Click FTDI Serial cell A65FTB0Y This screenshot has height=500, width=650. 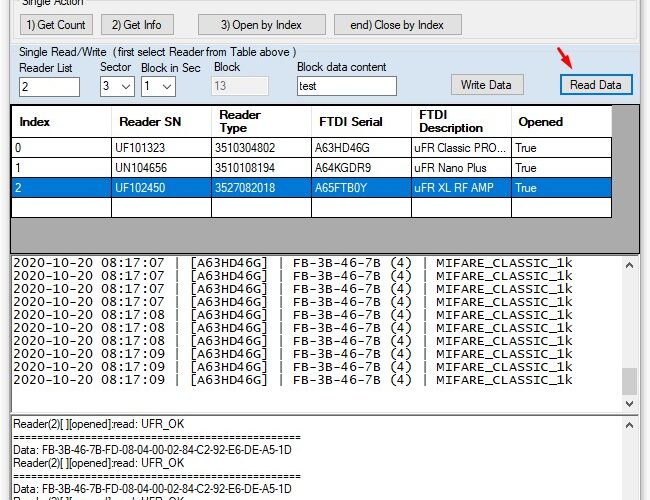click(361, 188)
